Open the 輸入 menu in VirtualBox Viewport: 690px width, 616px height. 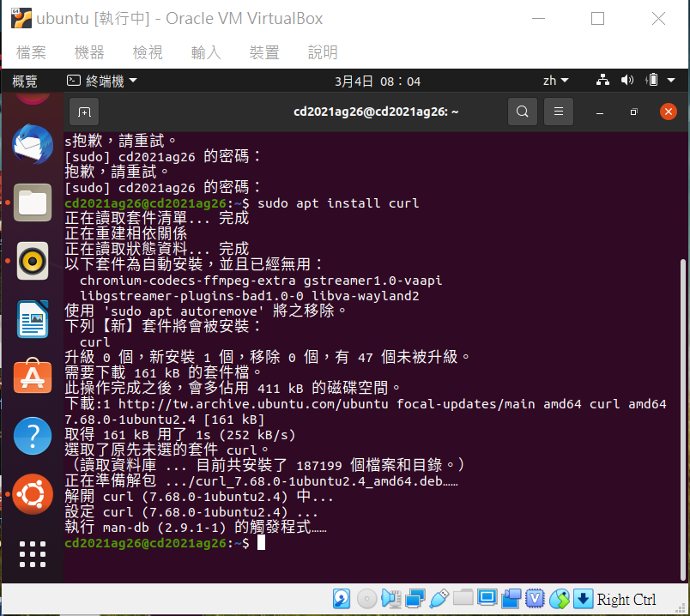point(206,52)
